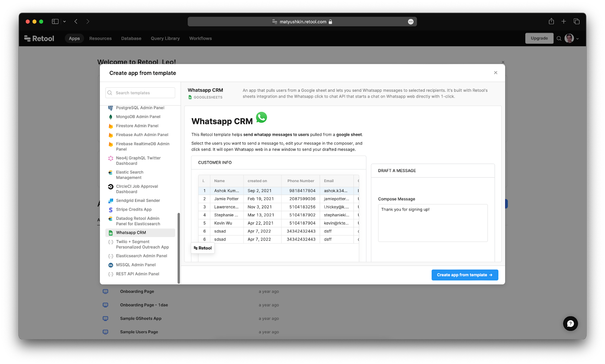The height and width of the screenshot is (364, 605).
Task: Expand the user avatar dropdown chevron
Action: (577, 39)
